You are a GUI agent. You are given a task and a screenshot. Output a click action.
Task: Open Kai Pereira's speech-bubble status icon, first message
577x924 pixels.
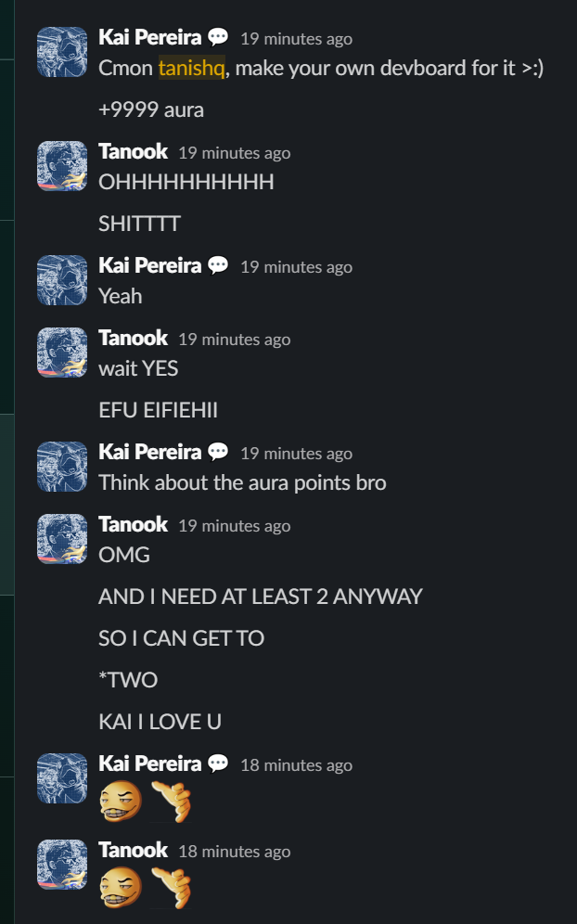coord(218,37)
